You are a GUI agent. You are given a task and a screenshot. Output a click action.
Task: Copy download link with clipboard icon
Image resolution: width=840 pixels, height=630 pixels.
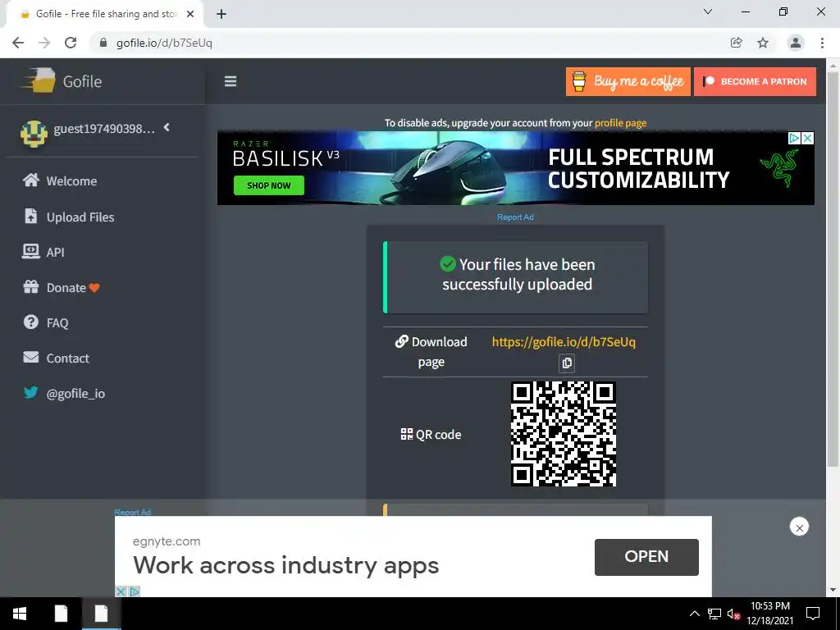567,363
